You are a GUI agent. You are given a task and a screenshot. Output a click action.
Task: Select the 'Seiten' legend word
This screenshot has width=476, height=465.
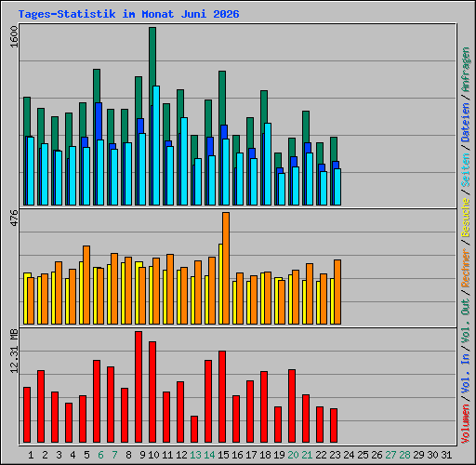coord(466,170)
